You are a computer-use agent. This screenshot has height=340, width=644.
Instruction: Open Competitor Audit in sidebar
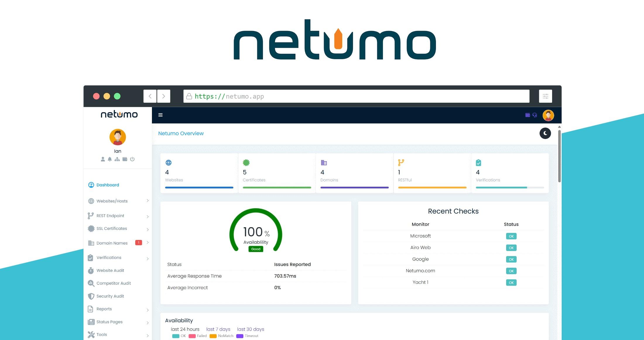(x=114, y=283)
